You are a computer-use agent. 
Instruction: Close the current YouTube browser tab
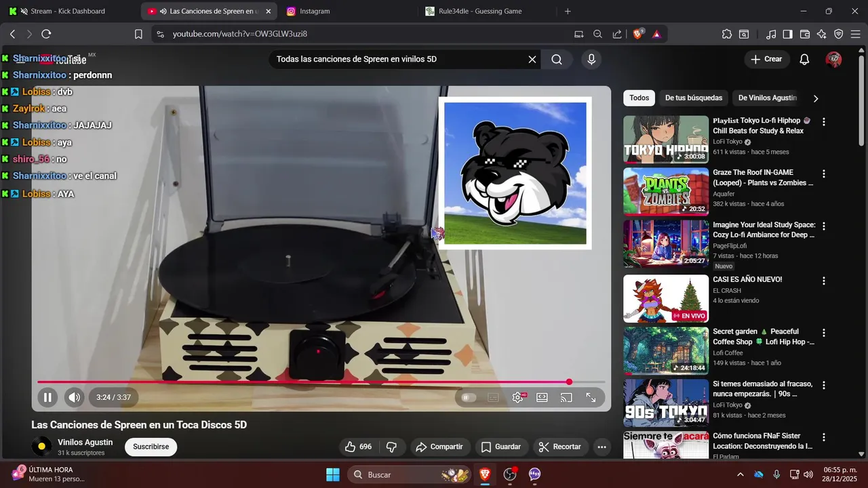point(269,11)
